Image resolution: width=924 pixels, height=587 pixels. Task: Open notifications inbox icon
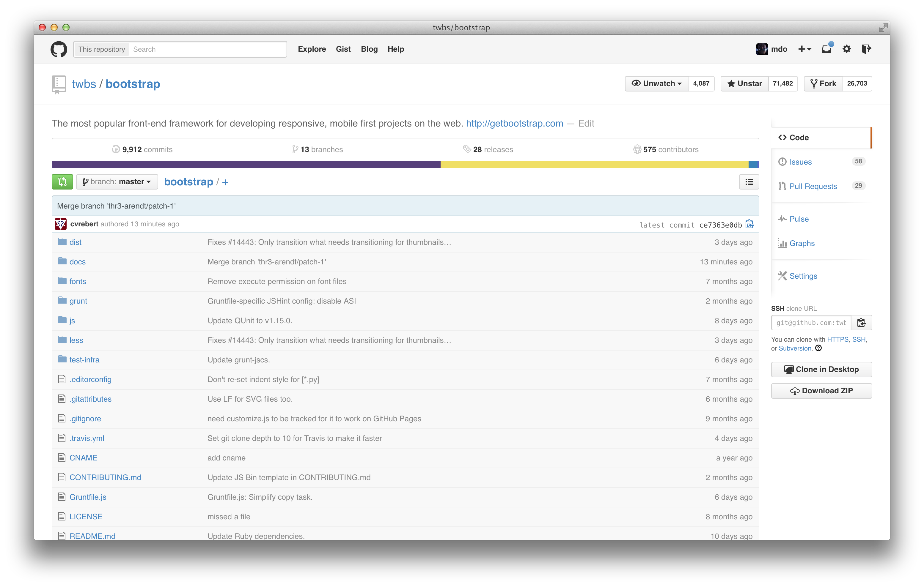[827, 49]
